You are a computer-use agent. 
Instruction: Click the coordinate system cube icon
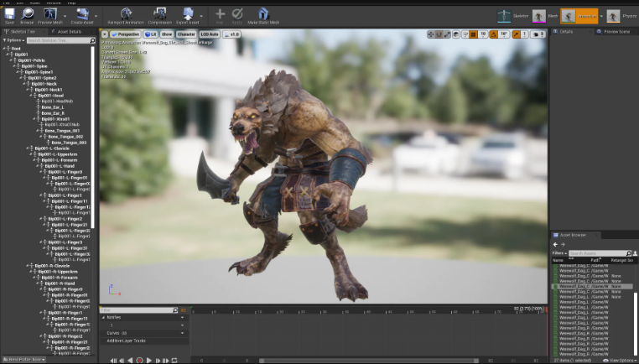[456, 34]
